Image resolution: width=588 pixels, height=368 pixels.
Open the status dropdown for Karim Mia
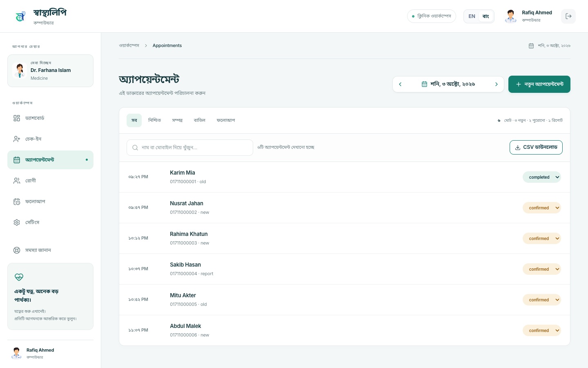click(x=542, y=177)
